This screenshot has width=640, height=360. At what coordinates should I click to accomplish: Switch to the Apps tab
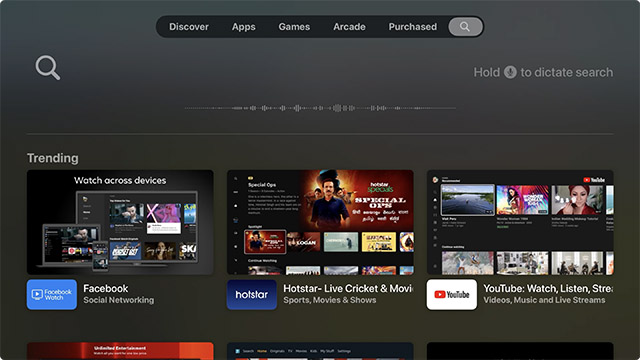(244, 27)
